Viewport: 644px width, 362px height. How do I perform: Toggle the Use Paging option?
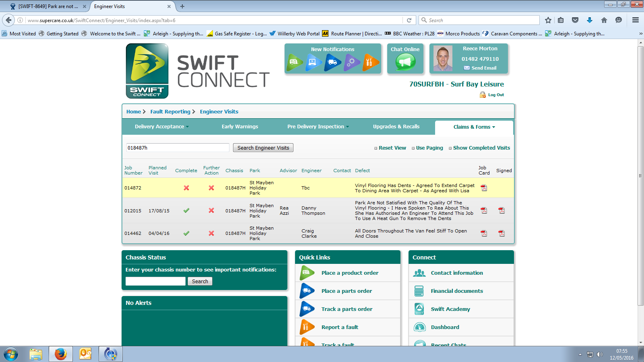click(429, 148)
